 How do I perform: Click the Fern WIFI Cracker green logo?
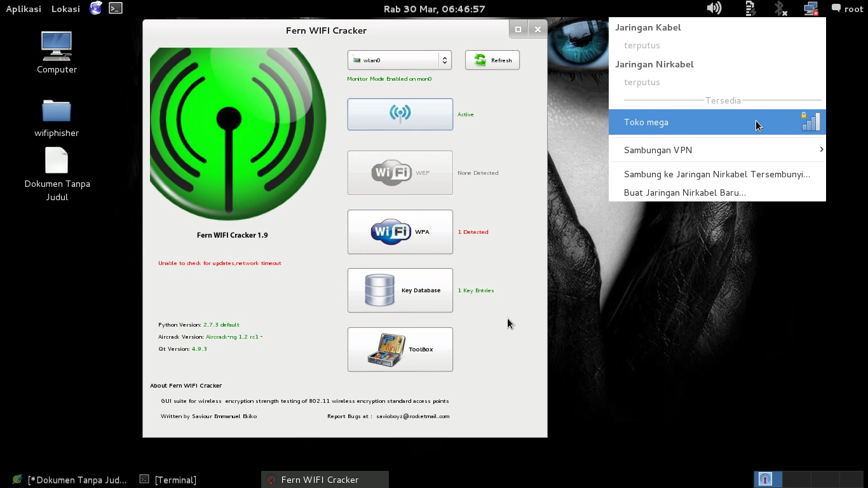(238, 134)
